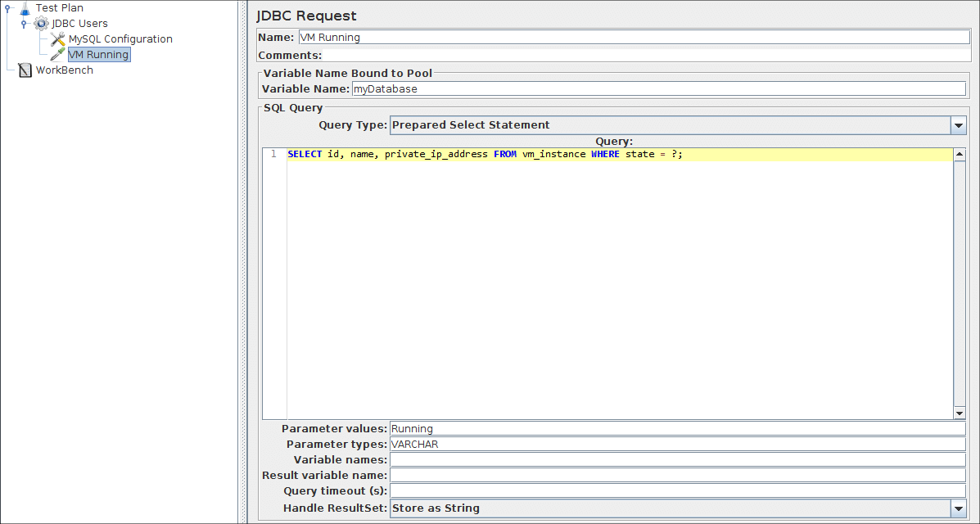
Task: Click the Query timeout (s) field
Action: click(677, 491)
